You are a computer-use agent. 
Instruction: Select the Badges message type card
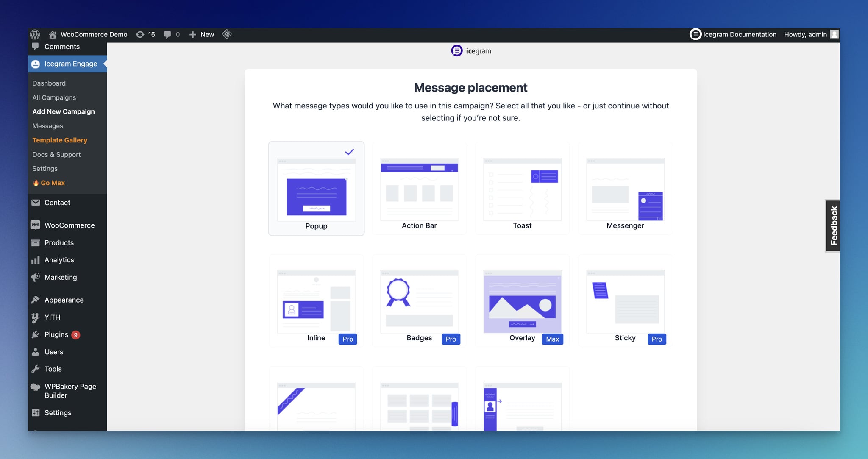(x=419, y=301)
